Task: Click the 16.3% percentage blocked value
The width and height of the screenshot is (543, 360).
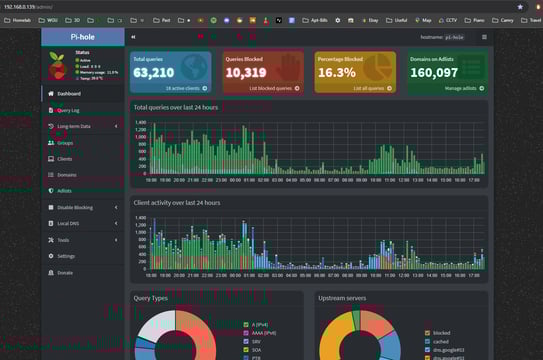Action: click(x=337, y=73)
